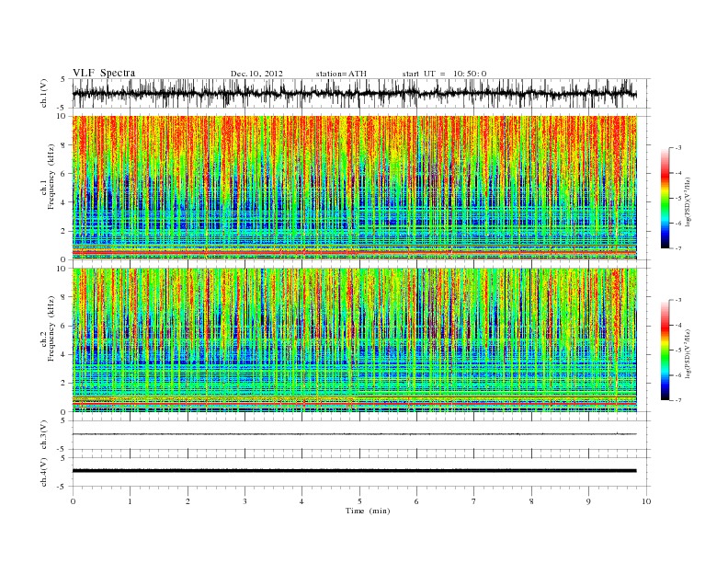Click the x-axis tick label '2'
Viewport: 728px width, 563px height.
pos(188,501)
